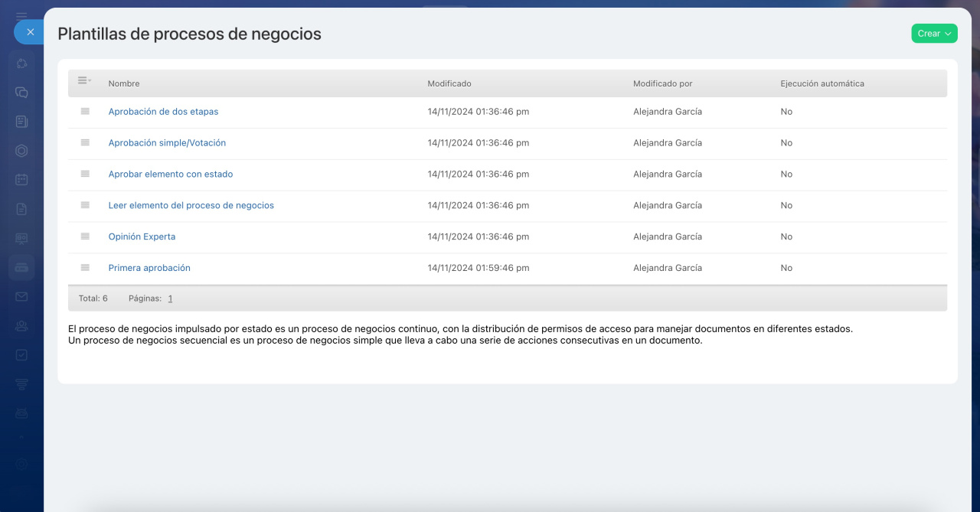Open the row menu for Opinión Experta

[x=85, y=237]
